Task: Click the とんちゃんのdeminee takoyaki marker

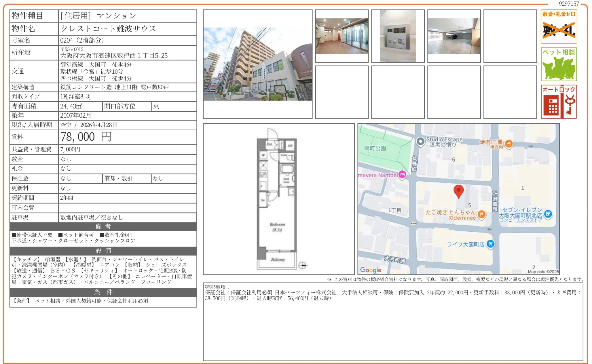Action: point(481,215)
